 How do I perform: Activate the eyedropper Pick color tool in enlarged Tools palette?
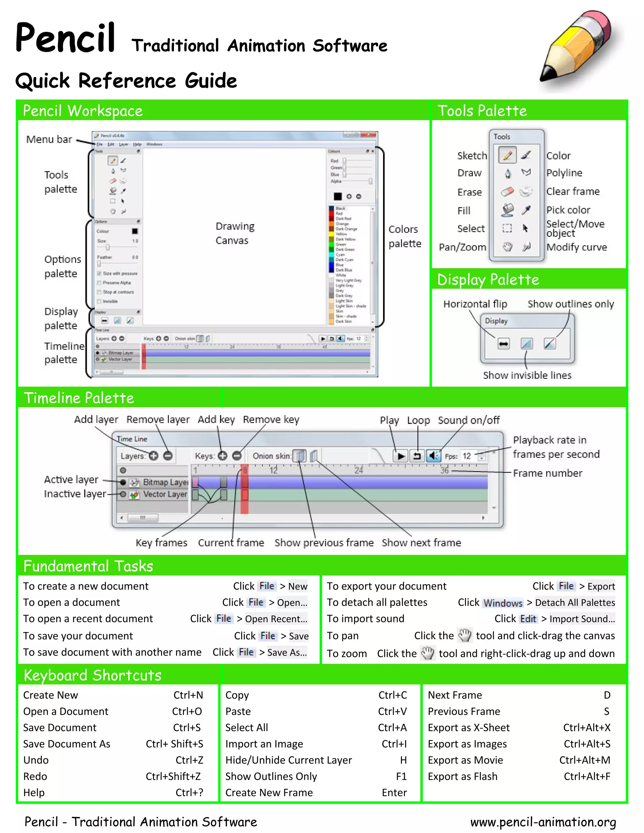[x=526, y=209]
